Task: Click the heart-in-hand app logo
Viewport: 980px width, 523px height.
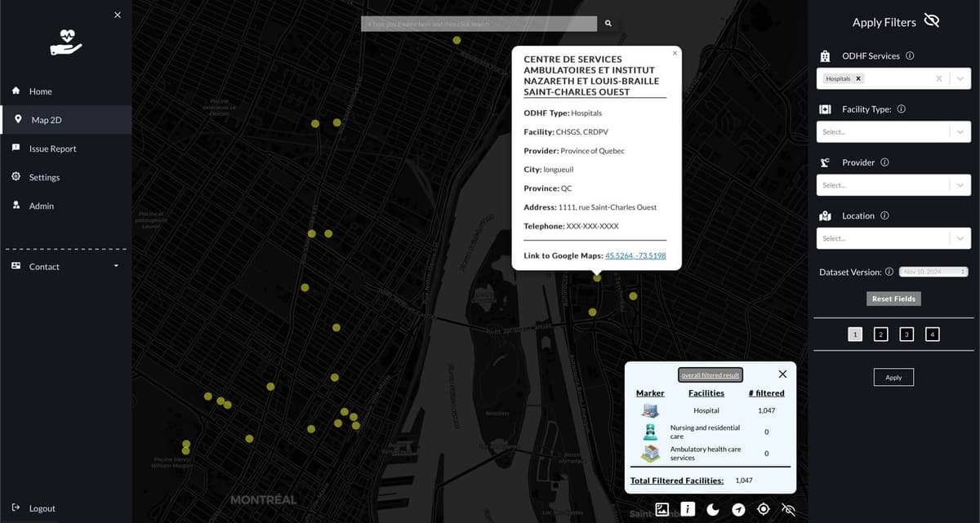Action: (65, 42)
